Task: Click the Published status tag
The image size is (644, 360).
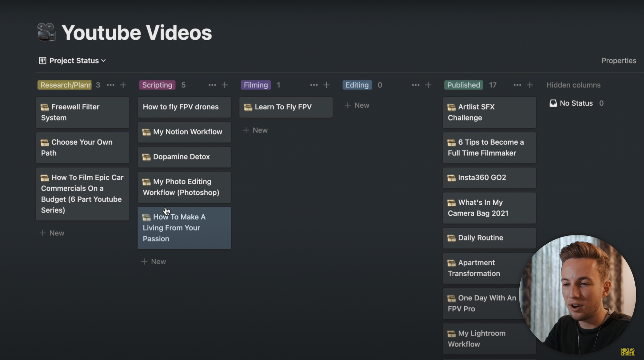Action: pos(463,85)
